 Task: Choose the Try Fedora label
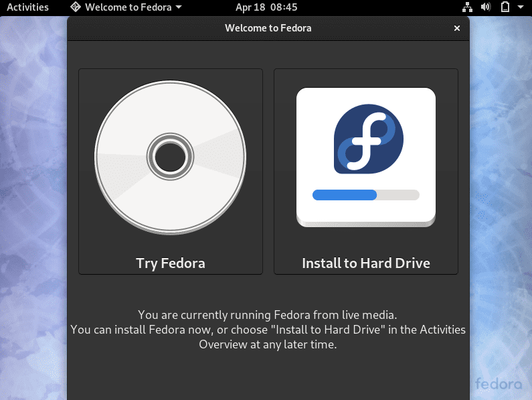click(x=171, y=263)
